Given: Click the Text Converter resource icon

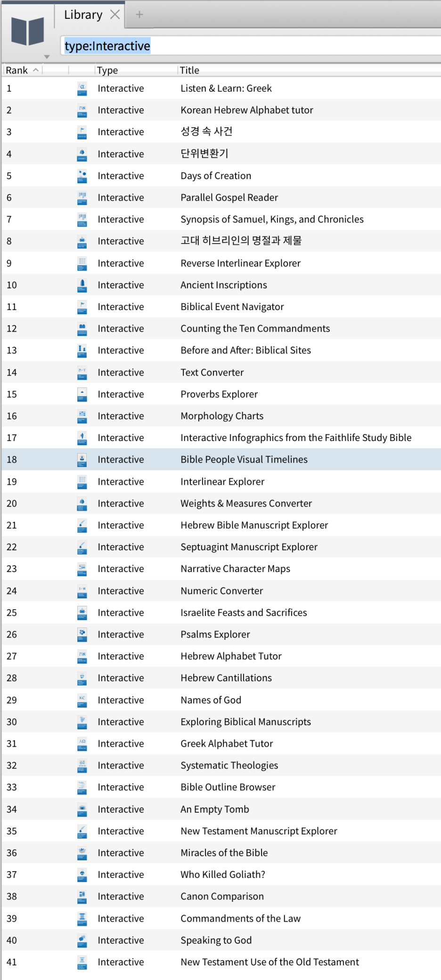Looking at the screenshot, I should [x=82, y=372].
